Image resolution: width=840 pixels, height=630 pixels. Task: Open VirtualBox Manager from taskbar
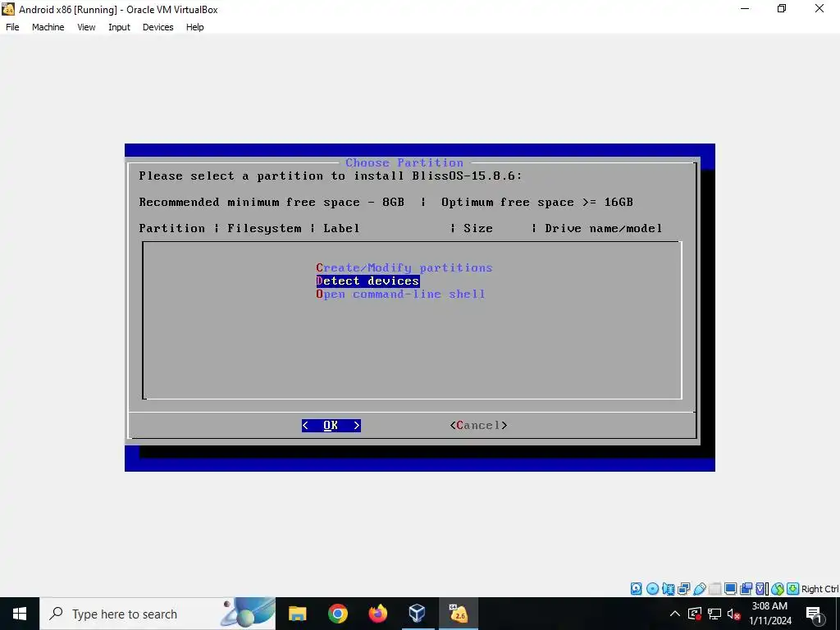[x=418, y=614]
